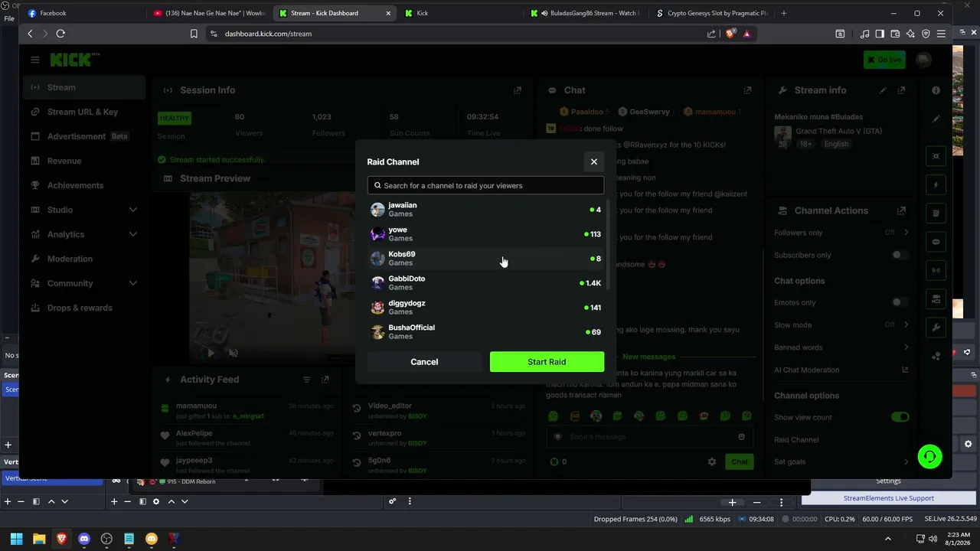980x551 pixels.
Task: Toggle Subscribers only chat
Action: (x=900, y=255)
